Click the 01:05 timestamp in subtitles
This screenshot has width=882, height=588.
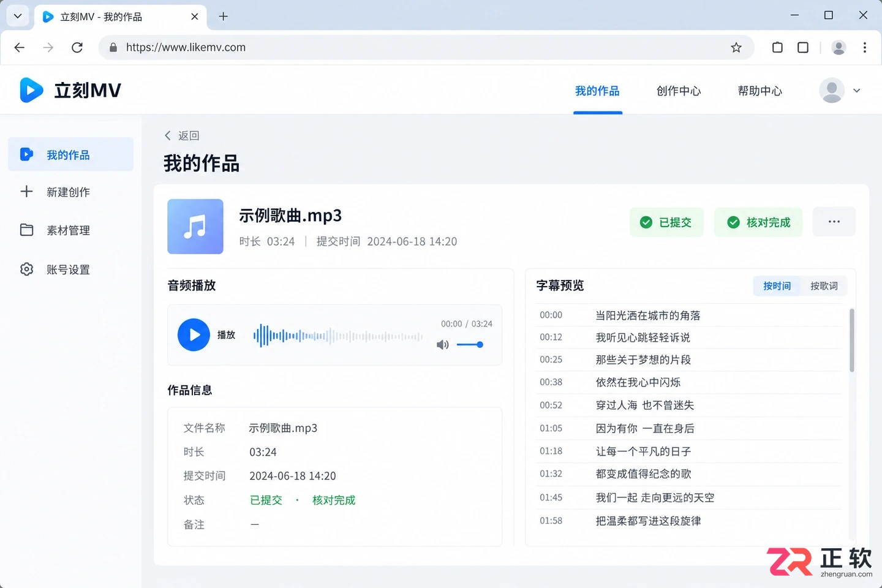pyautogui.click(x=551, y=428)
